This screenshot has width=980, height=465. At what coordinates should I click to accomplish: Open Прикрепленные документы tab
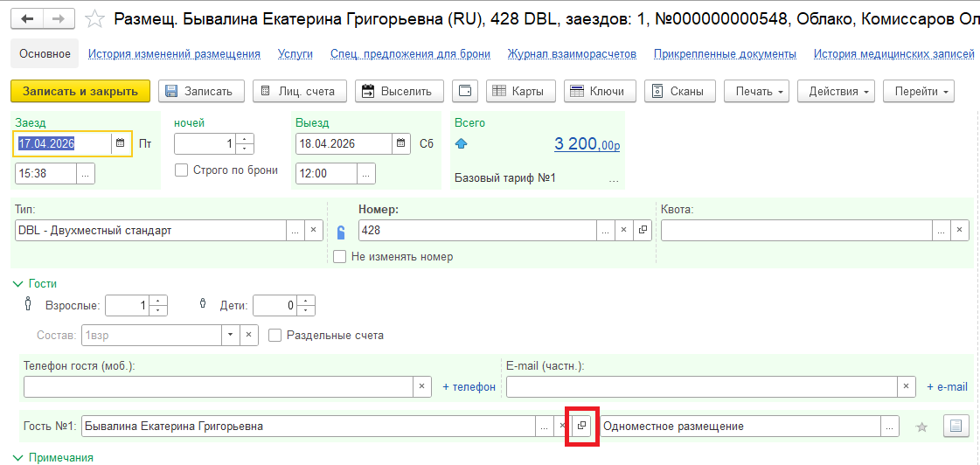pyautogui.click(x=725, y=54)
